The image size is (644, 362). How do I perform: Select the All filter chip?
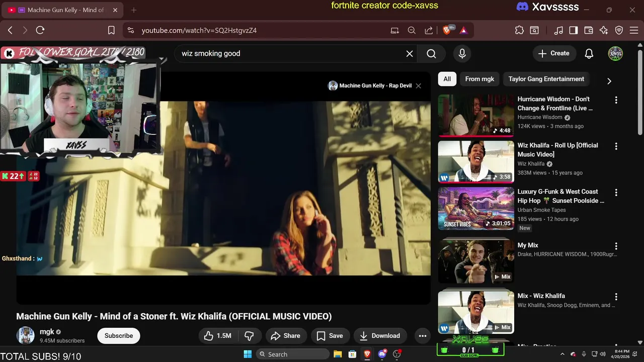pyautogui.click(x=447, y=79)
